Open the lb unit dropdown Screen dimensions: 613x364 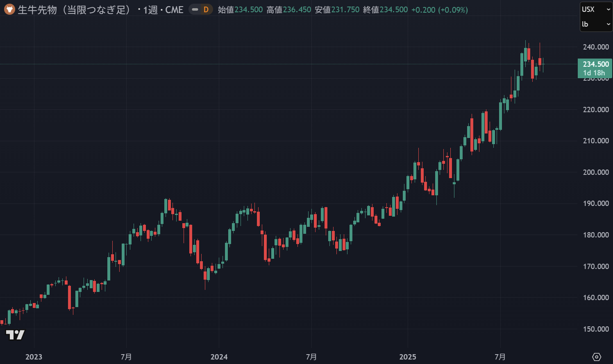click(596, 24)
